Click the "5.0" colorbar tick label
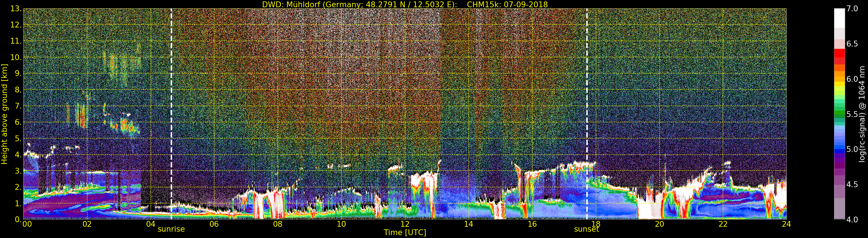Screen dimensions: 868x238 852,149
